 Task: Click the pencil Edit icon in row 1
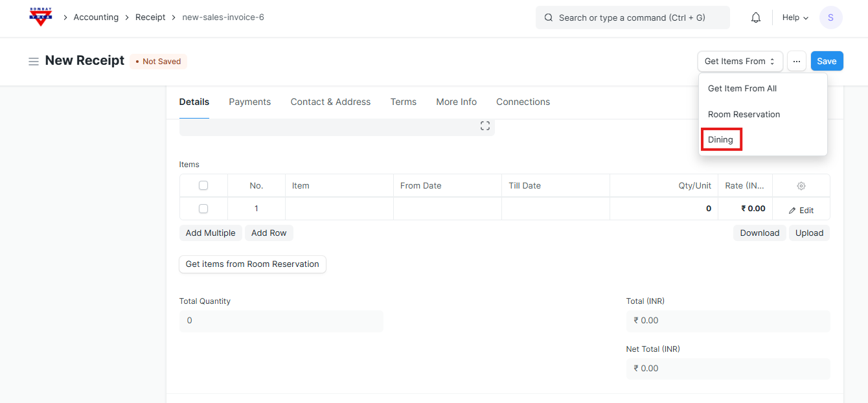click(792, 211)
